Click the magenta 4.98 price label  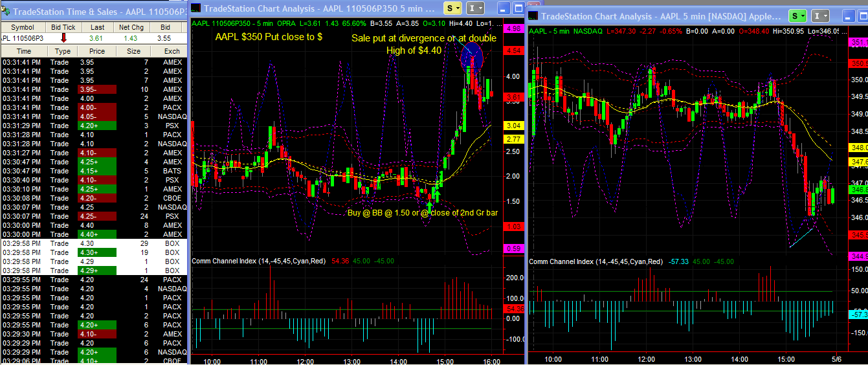[515, 29]
